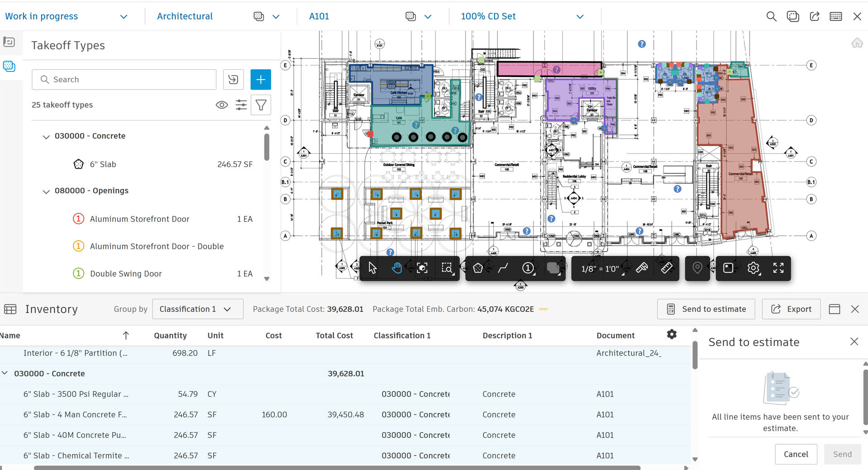This screenshot has width=868, height=470.
Task: Open takeoff list display settings sliders icon
Action: tap(241, 105)
